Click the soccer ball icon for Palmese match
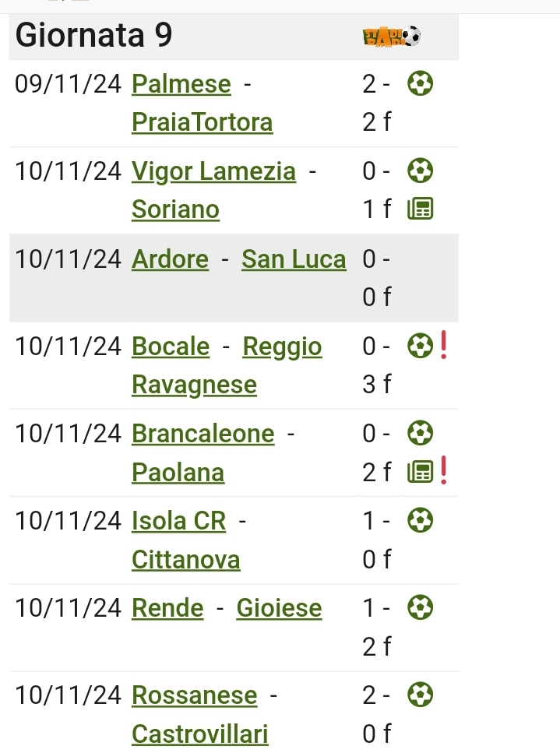 click(x=421, y=83)
